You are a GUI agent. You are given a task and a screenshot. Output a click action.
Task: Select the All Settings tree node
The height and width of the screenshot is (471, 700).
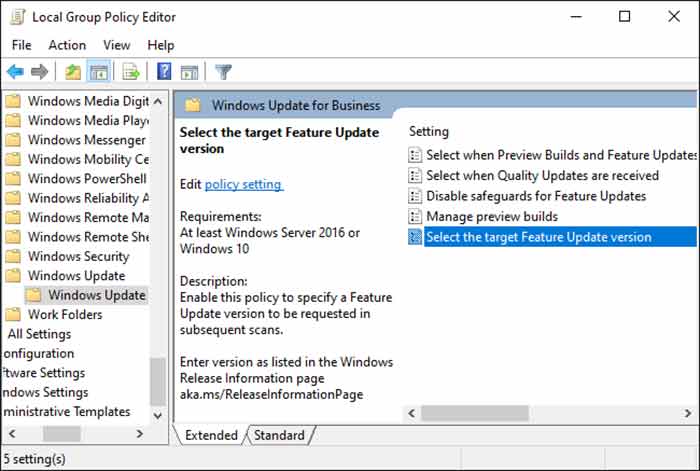click(x=39, y=334)
